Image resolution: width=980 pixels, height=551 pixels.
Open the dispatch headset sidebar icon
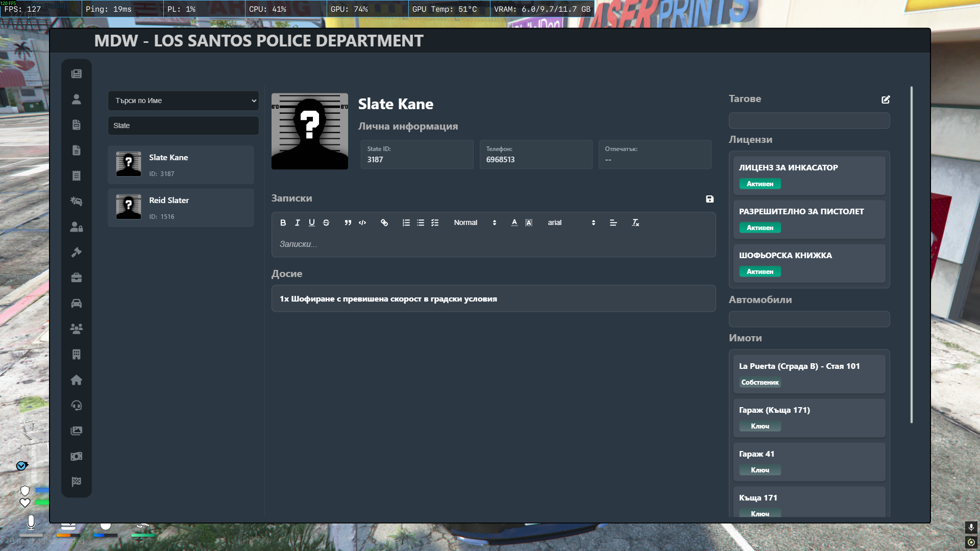(77, 405)
